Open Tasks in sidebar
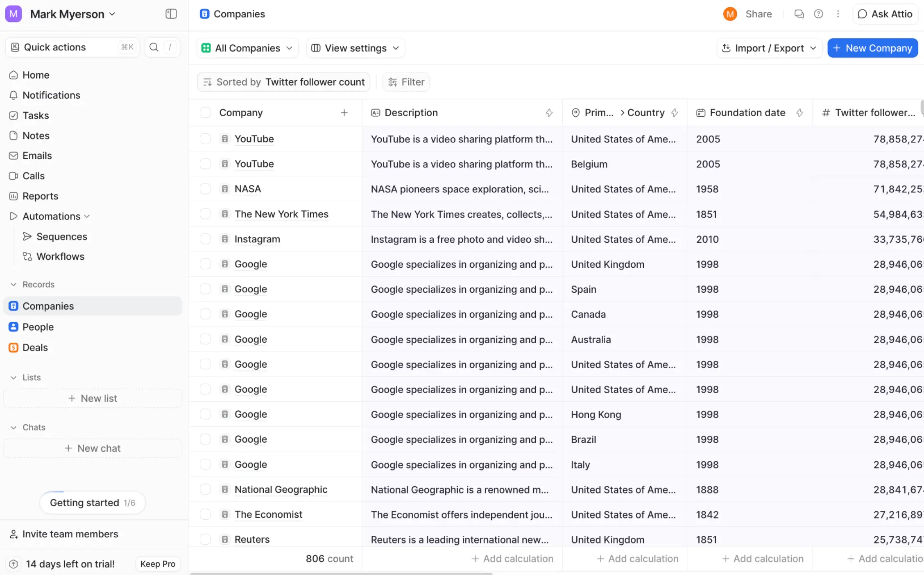 point(93,115)
